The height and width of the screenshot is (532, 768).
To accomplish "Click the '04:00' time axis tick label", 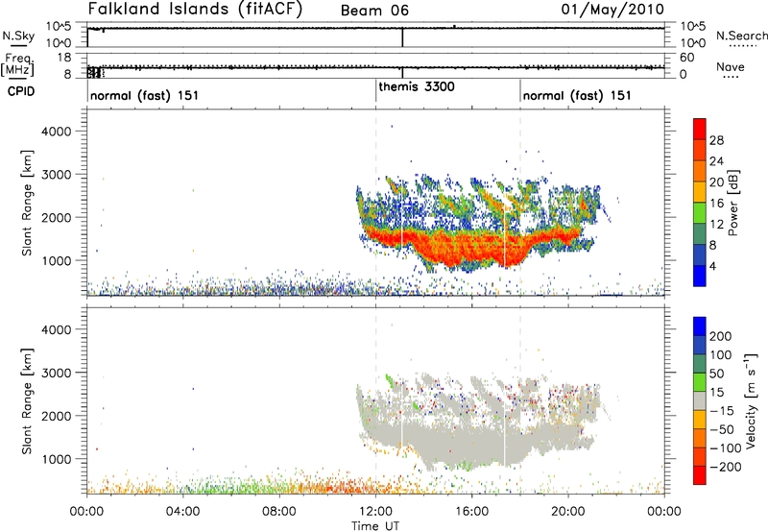I will pyautogui.click(x=183, y=512).
